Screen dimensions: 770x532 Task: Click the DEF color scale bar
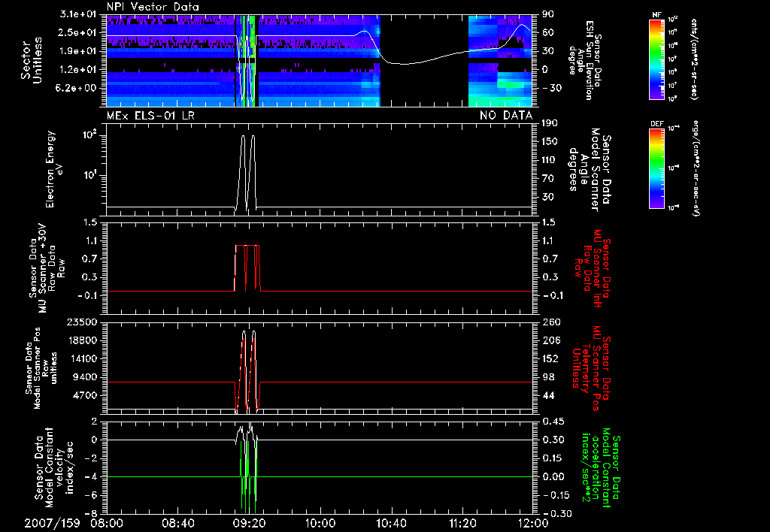[656, 168]
